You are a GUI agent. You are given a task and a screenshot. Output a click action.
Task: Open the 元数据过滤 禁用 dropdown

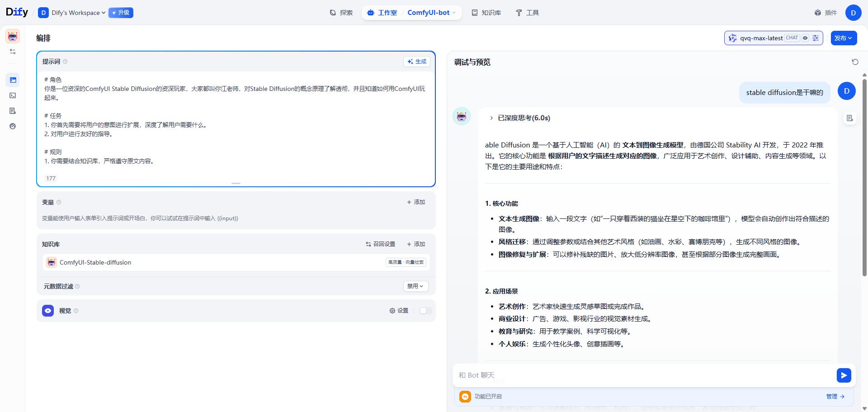(x=415, y=286)
